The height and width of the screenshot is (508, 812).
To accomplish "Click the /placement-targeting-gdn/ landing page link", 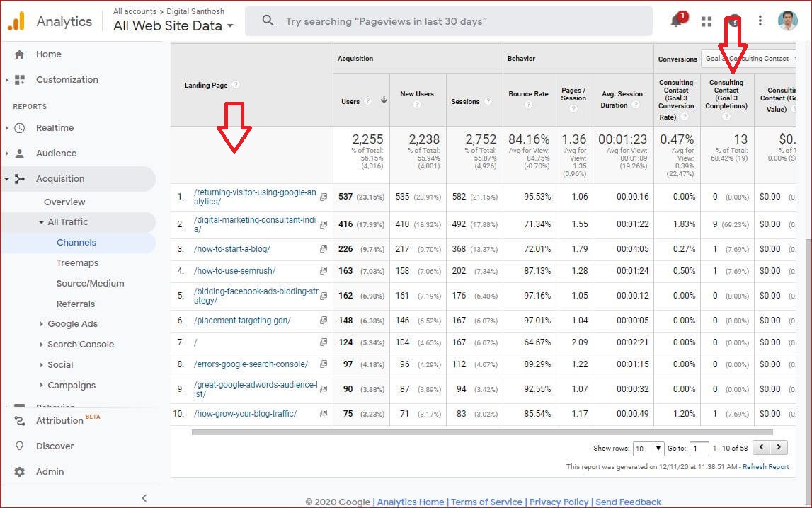I will tap(242, 321).
